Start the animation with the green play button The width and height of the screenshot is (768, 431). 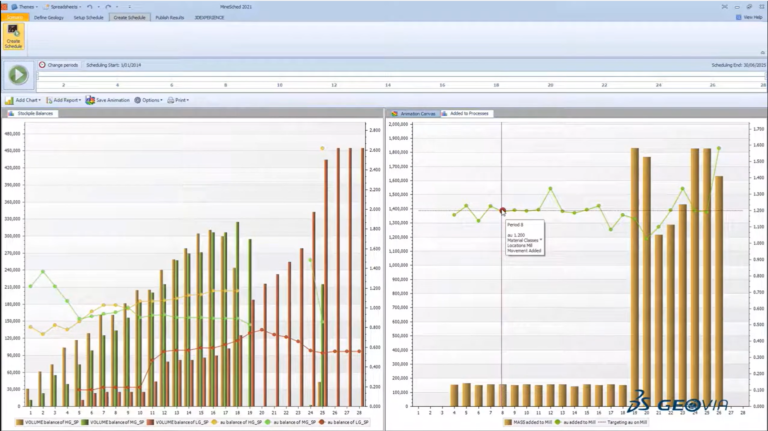tap(18, 75)
